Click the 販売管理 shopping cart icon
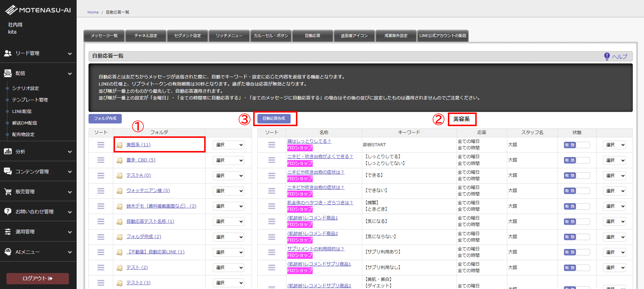 pyautogui.click(x=8, y=192)
